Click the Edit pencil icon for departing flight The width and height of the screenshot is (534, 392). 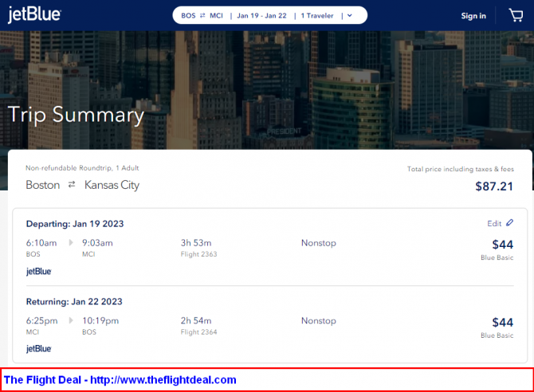tap(509, 223)
